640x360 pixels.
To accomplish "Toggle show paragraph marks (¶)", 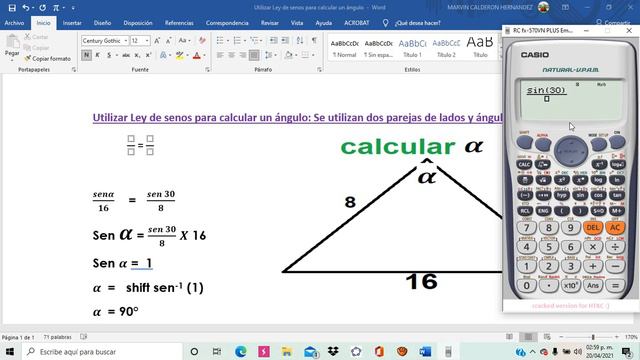I will point(314,40).
